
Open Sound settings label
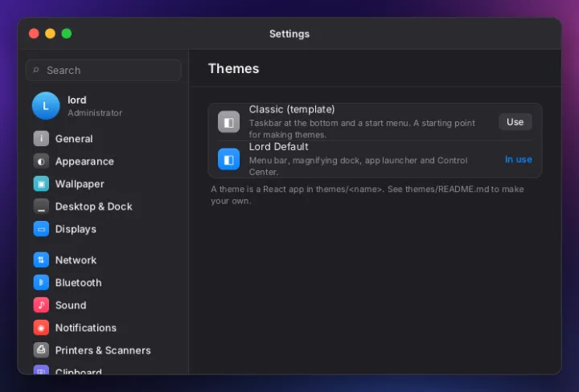coord(71,305)
